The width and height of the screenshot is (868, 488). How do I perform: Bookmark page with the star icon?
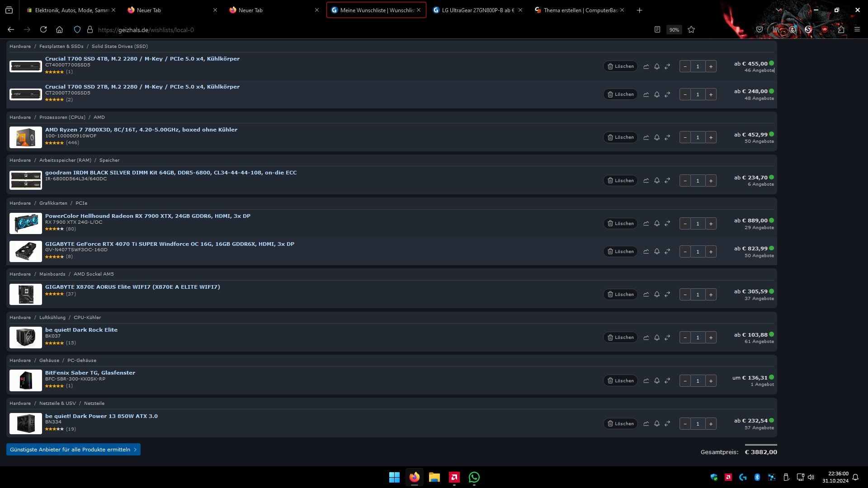[691, 30]
